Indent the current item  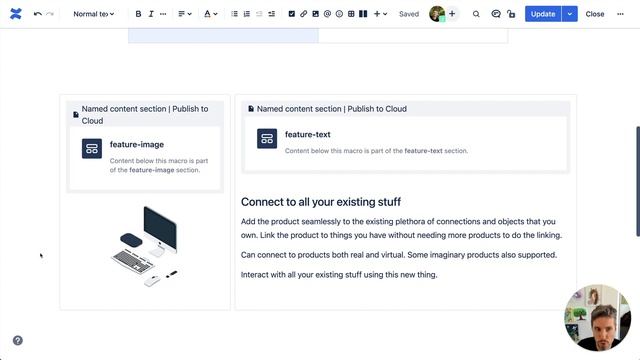point(271,14)
